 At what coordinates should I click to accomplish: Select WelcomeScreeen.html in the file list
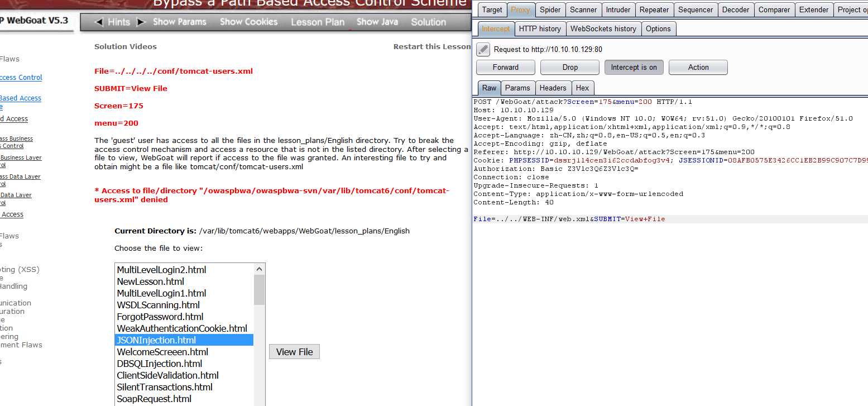[x=184, y=352]
